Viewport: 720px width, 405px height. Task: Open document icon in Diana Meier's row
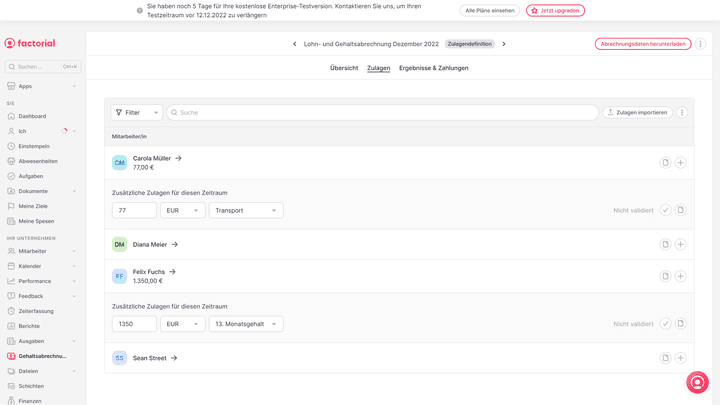[665, 244]
